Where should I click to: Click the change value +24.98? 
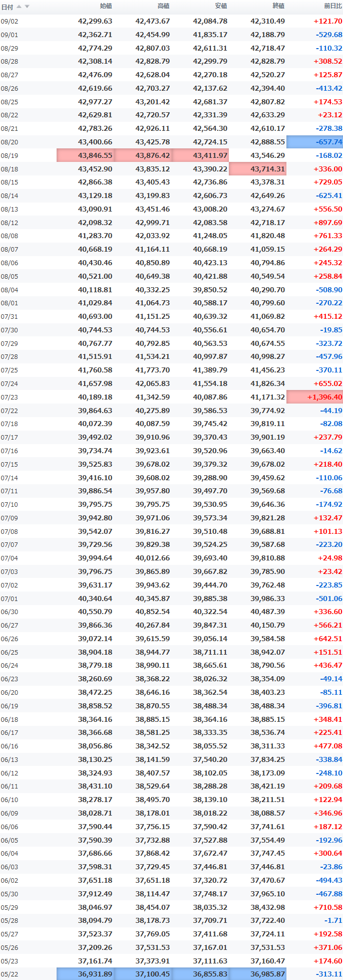330,558
